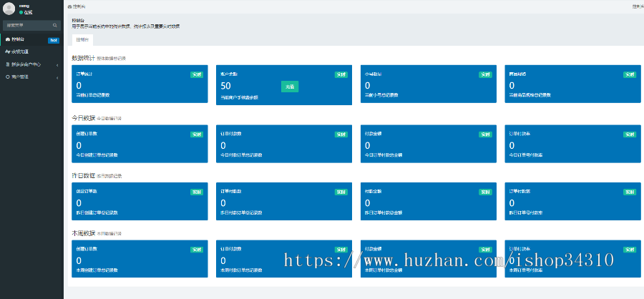
Task: Click the circle icon beside 账户管理
Action: pyautogui.click(x=8, y=77)
